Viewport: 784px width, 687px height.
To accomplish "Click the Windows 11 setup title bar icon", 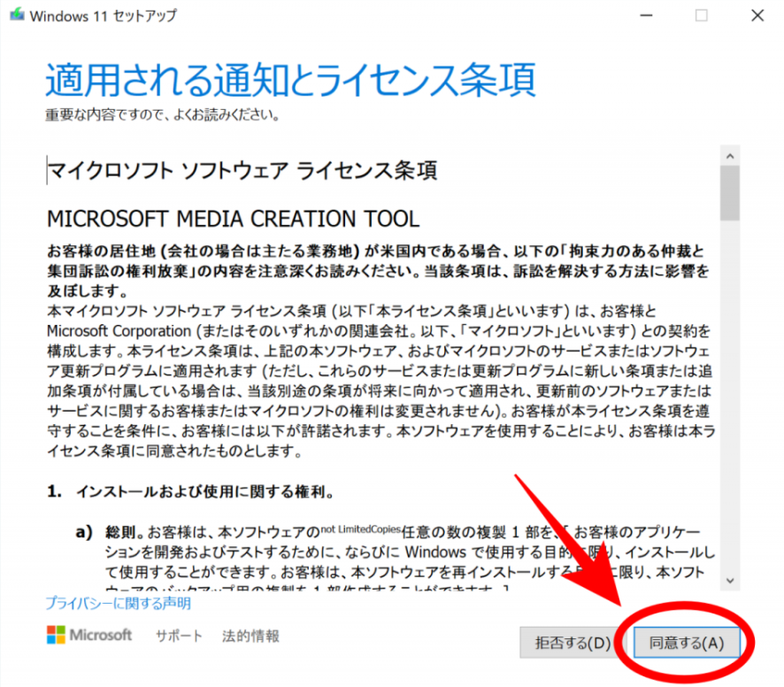I will tap(17, 14).
